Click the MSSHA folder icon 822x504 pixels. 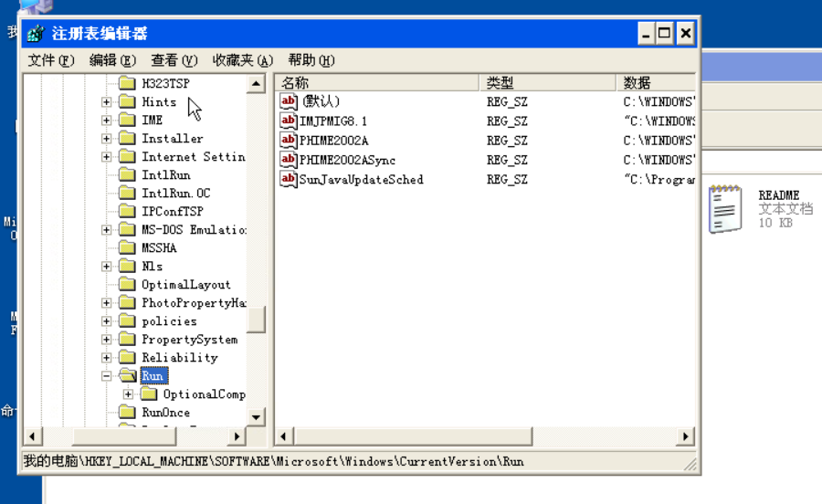tap(127, 247)
